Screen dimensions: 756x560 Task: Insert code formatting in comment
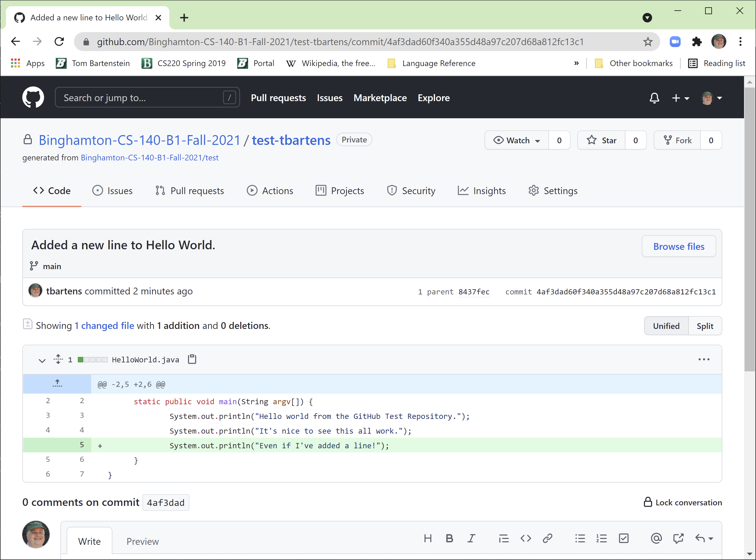[526, 538]
